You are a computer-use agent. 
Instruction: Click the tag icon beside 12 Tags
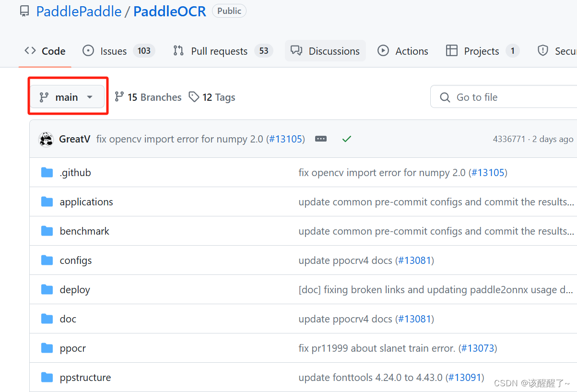tap(194, 97)
